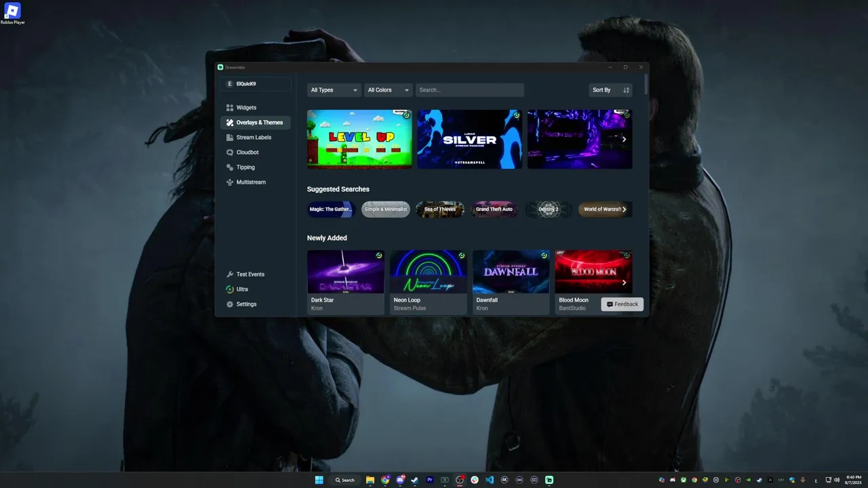Image resolution: width=868 pixels, height=488 pixels.
Task: Switch to OBS Studio in the taskbar
Action: pos(460,480)
